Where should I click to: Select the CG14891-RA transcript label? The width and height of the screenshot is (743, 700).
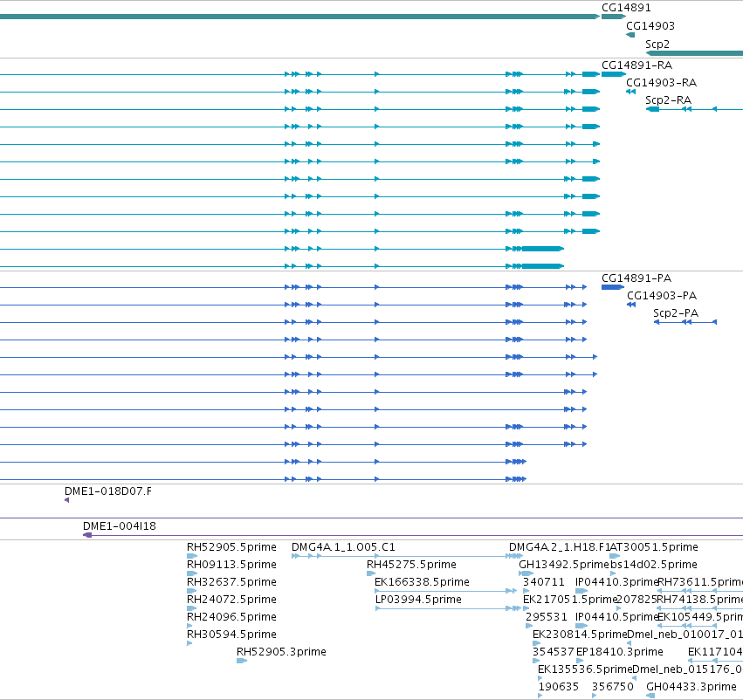636,65
